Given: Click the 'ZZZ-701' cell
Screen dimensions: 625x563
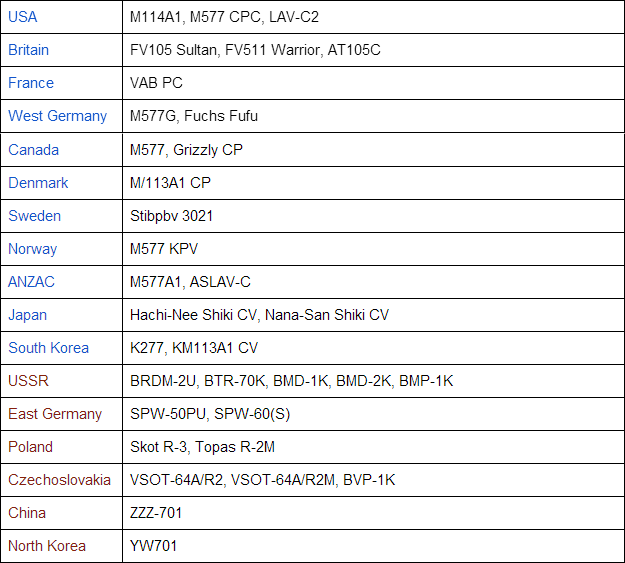Looking at the screenshot, I should [373, 513].
